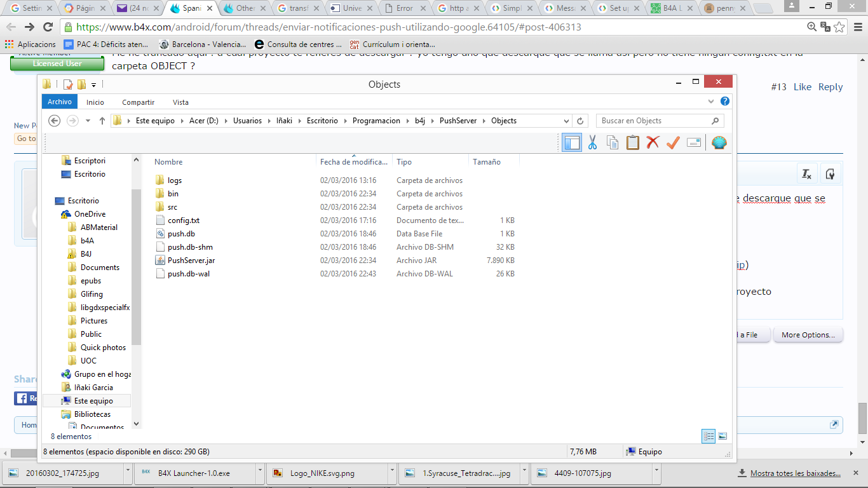Screen dimensions: 868x488
Task: Sort files by Fecha de modificación column
Action: (x=354, y=162)
